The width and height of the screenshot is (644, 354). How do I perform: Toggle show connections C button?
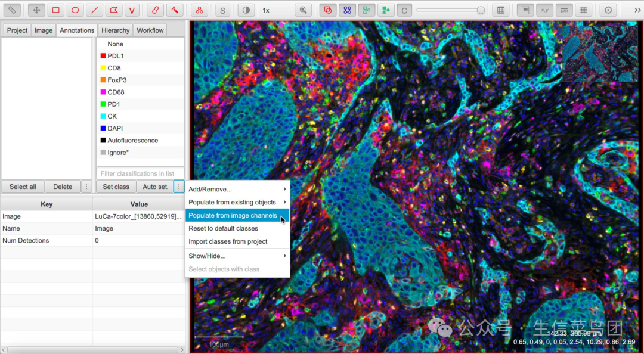point(404,10)
